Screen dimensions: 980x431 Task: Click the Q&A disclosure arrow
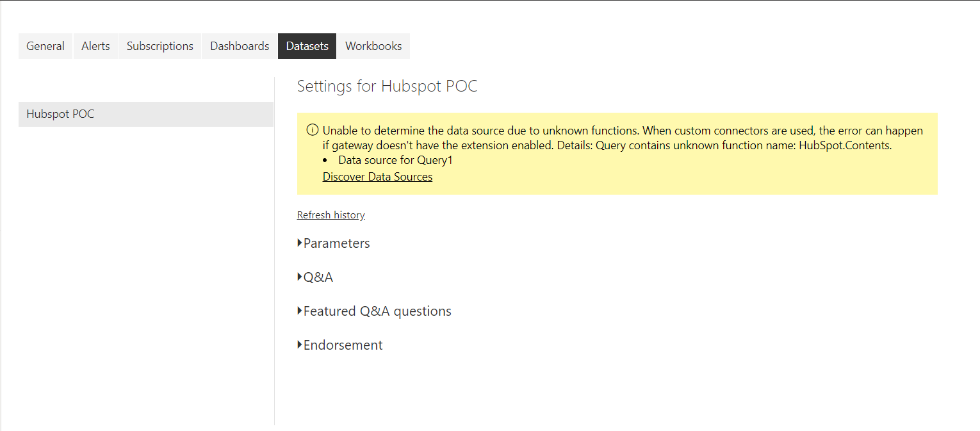click(299, 277)
